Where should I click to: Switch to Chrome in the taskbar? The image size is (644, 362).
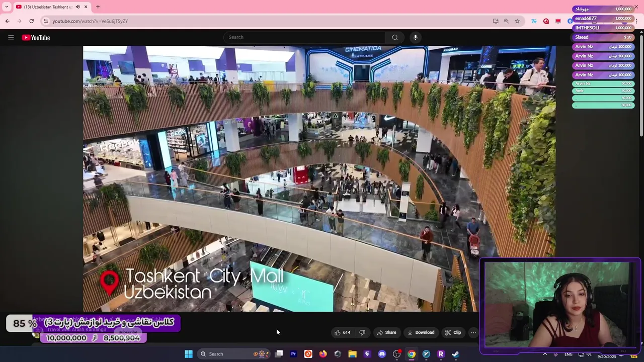pos(412,354)
